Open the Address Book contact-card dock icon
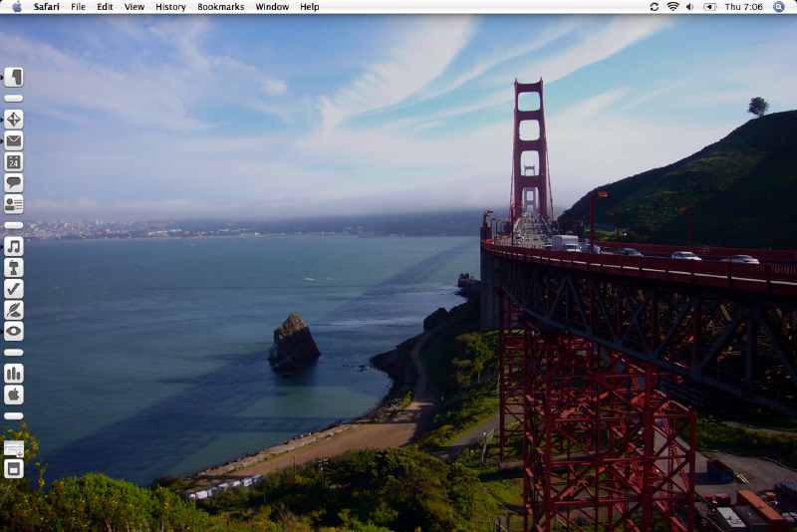 pos(14,204)
